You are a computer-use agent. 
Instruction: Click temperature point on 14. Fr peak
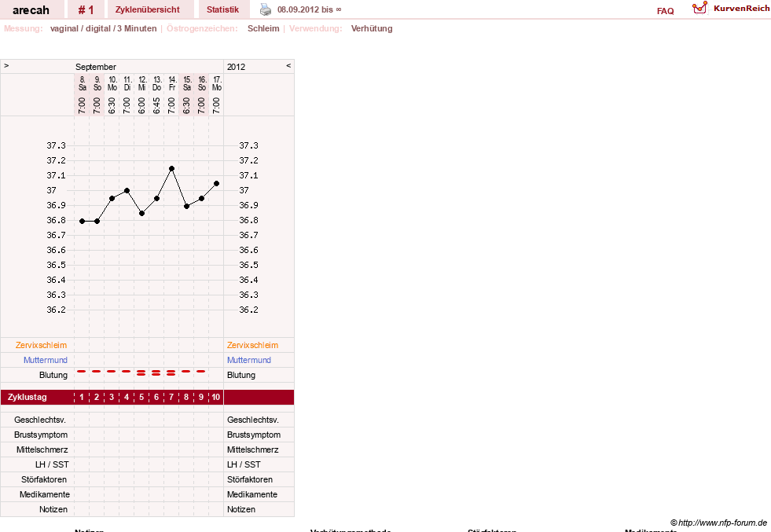pyautogui.click(x=171, y=169)
